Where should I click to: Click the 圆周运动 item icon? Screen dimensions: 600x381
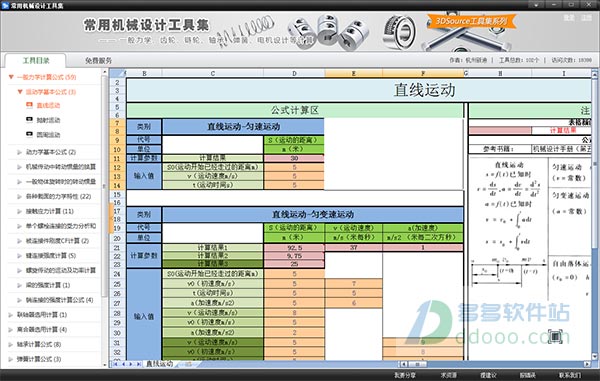click(29, 134)
